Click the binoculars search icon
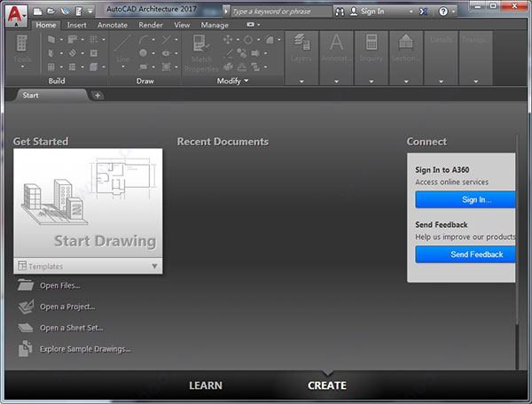Screen dimensions: 532x404 (340, 12)
